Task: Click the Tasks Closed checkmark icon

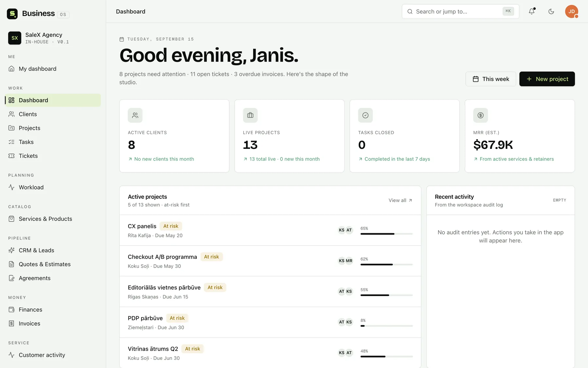Action: [x=366, y=115]
